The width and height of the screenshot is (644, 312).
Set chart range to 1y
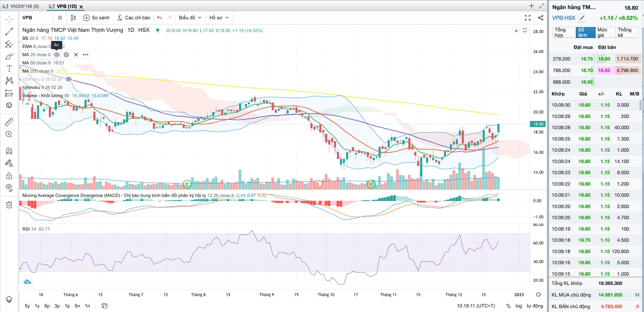coord(37,306)
